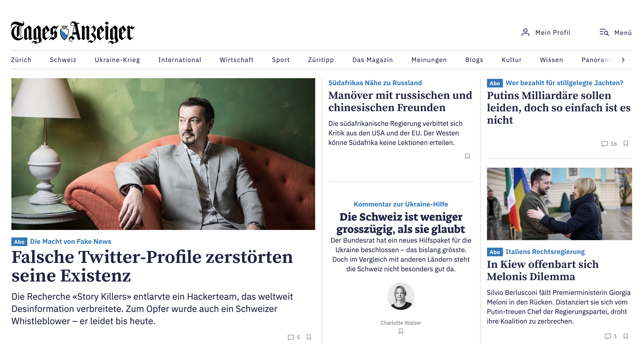Screen dimensions: 644x344
Task: Bookmark the Putins Milliardäre article
Action: [x=626, y=144]
